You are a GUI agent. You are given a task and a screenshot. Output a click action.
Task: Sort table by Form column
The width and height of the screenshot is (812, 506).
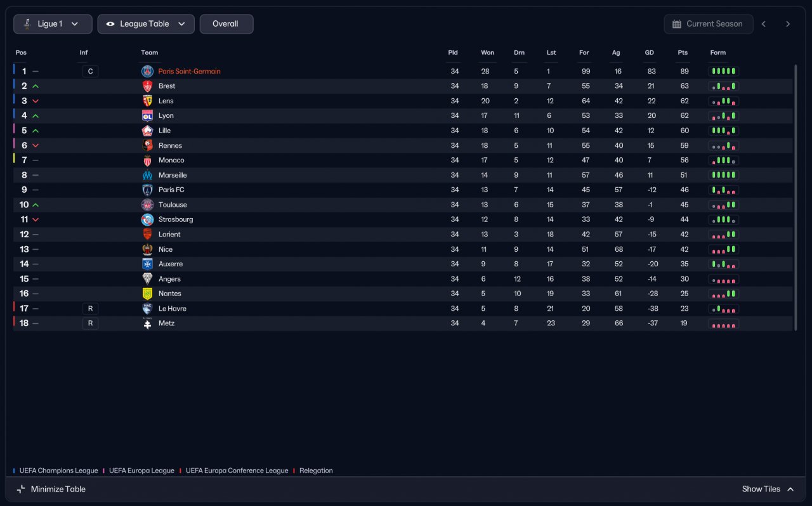click(718, 53)
